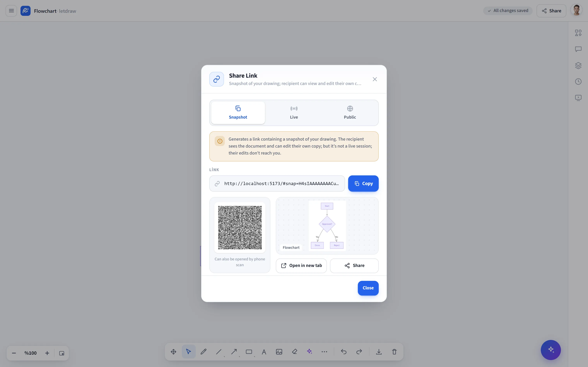Screen dimensions: 588x367
Task: Copy the snapshot link
Action: (x=363, y=183)
